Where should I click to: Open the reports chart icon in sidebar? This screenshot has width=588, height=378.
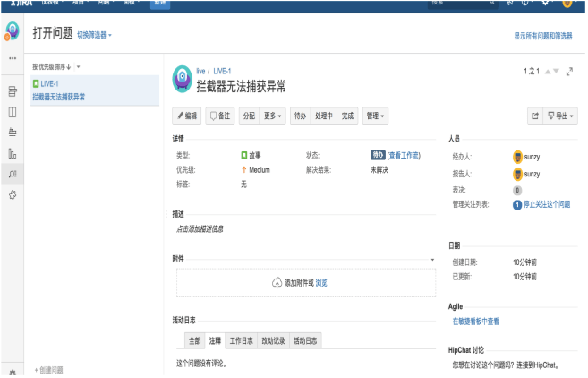[13, 153]
